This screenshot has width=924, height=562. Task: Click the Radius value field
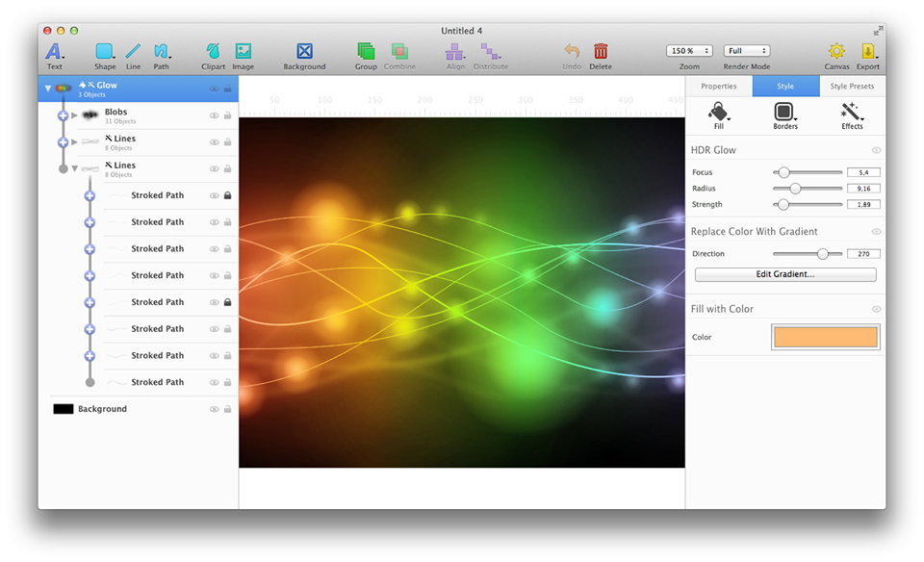coord(863,189)
